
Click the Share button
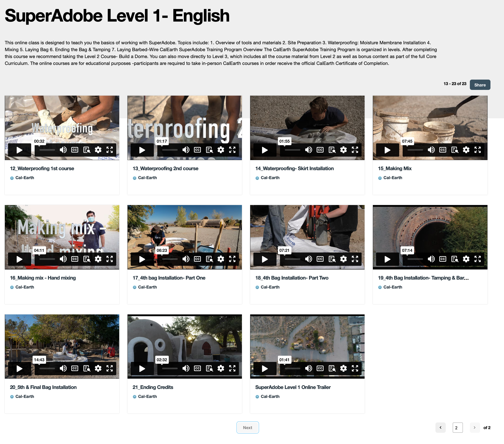click(x=480, y=85)
